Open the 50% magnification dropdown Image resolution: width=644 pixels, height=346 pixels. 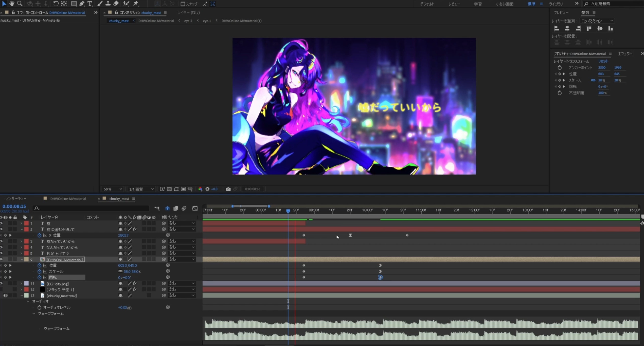click(x=113, y=189)
